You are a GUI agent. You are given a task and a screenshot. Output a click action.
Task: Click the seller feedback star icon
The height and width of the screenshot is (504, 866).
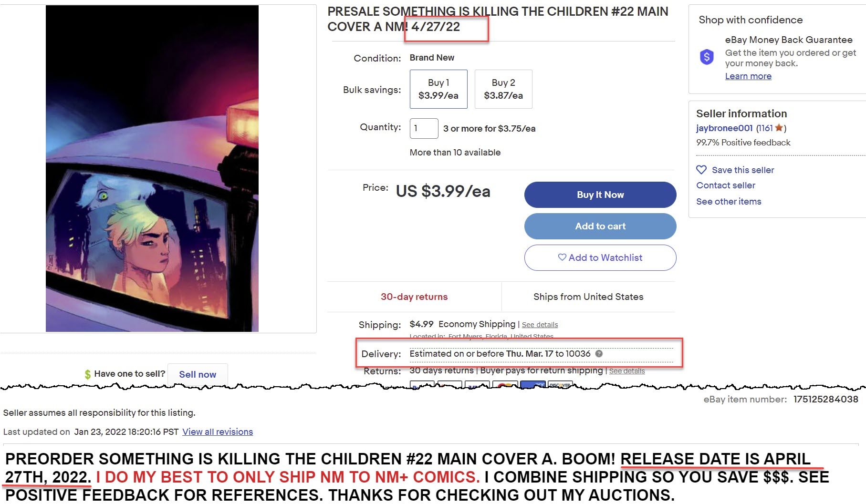779,128
